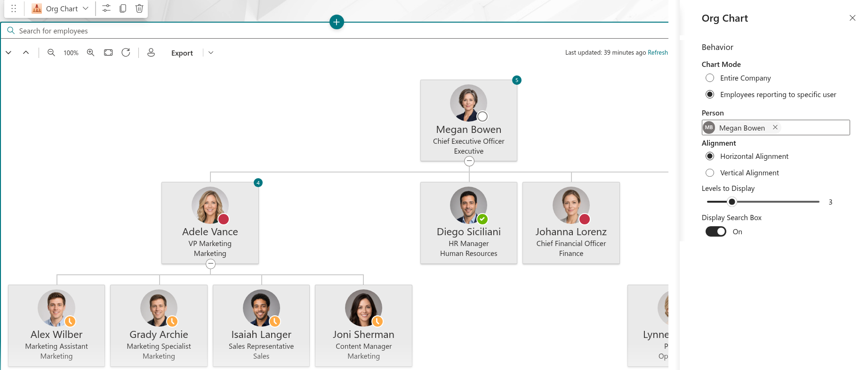Open the Export options dropdown arrow
Viewport: 868px width, 370px height.
(211, 53)
